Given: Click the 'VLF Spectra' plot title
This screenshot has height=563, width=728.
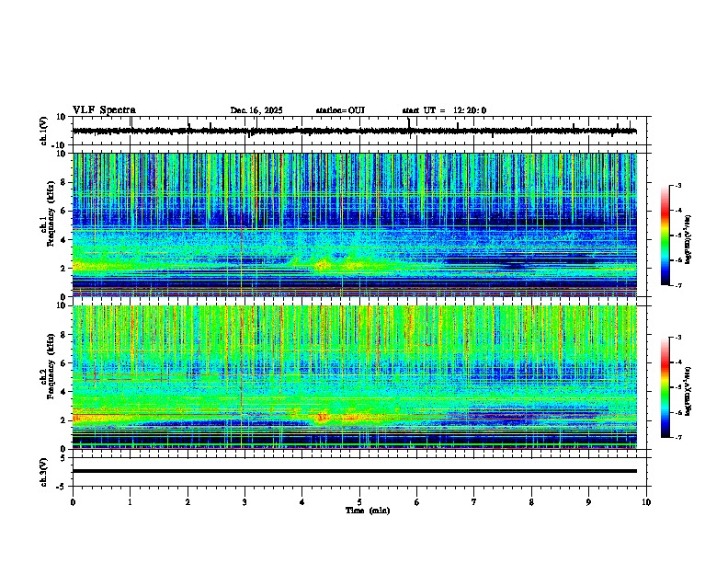Looking at the screenshot, I should pos(104,110).
